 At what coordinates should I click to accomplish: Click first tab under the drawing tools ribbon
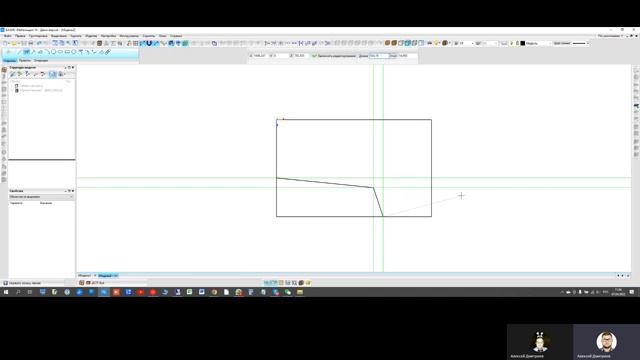coord(9,60)
